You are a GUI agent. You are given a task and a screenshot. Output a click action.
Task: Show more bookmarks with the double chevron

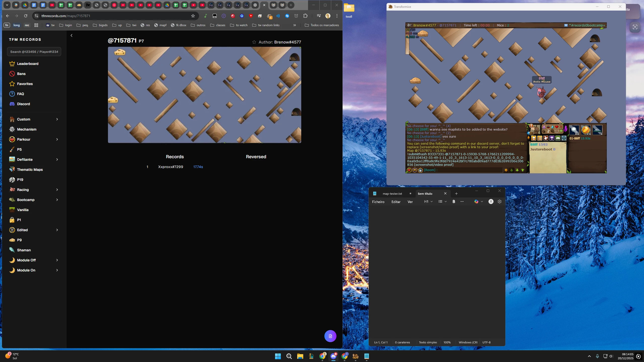[x=295, y=25]
